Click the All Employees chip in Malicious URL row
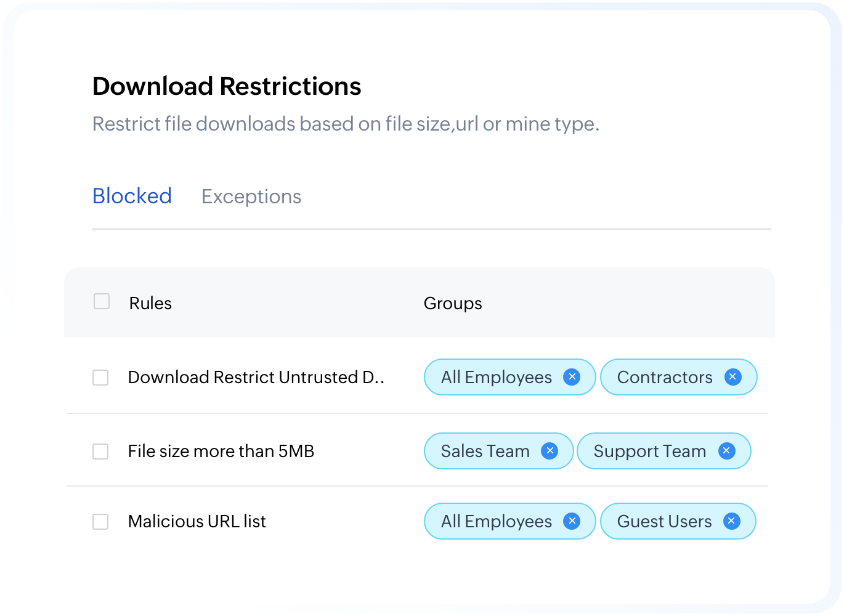This screenshot has height=616, width=844. [510, 521]
